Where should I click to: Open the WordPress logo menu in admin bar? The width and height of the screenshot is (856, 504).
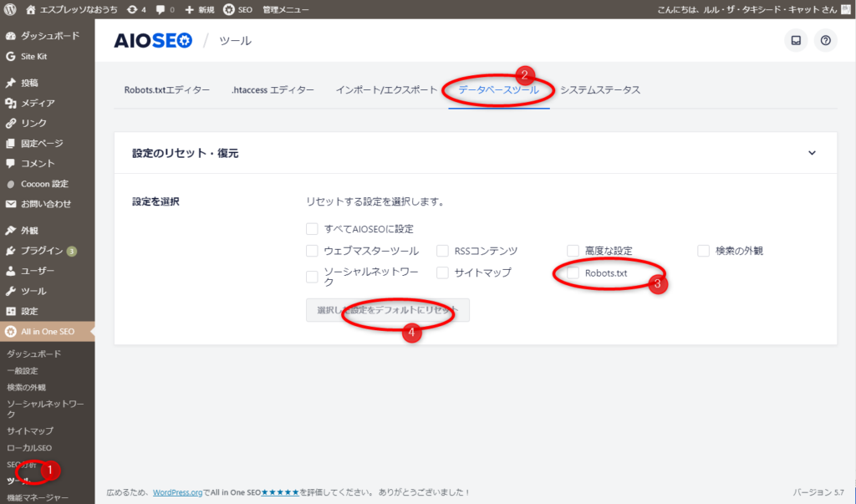[x=10, y=9]
